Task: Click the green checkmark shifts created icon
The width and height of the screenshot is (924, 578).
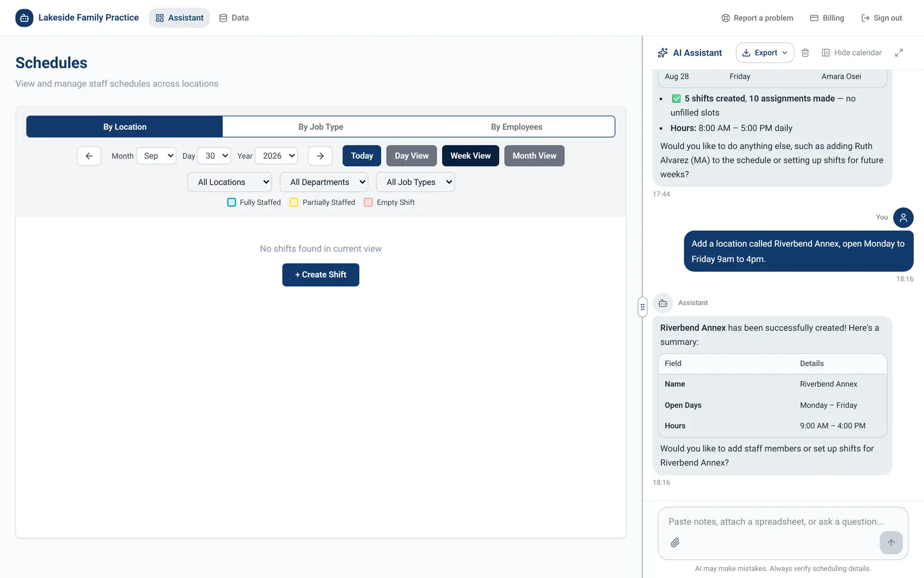Action: 676,99
